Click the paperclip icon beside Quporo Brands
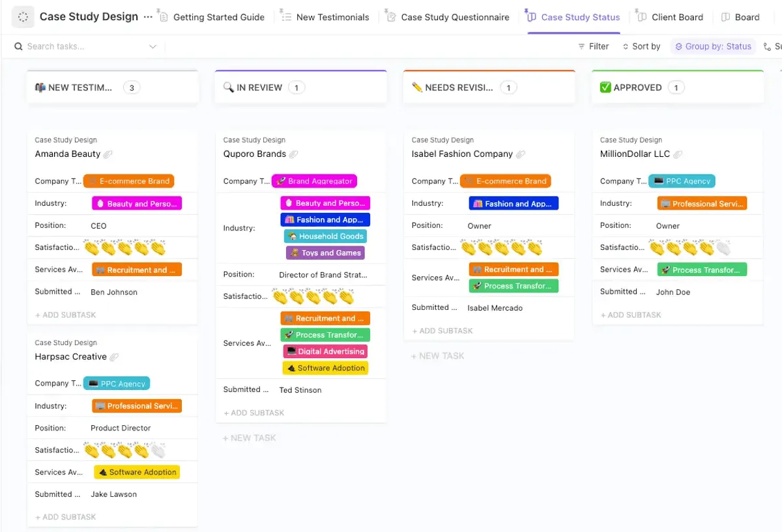This screenshot has height=532, width=782. (294, 154)
